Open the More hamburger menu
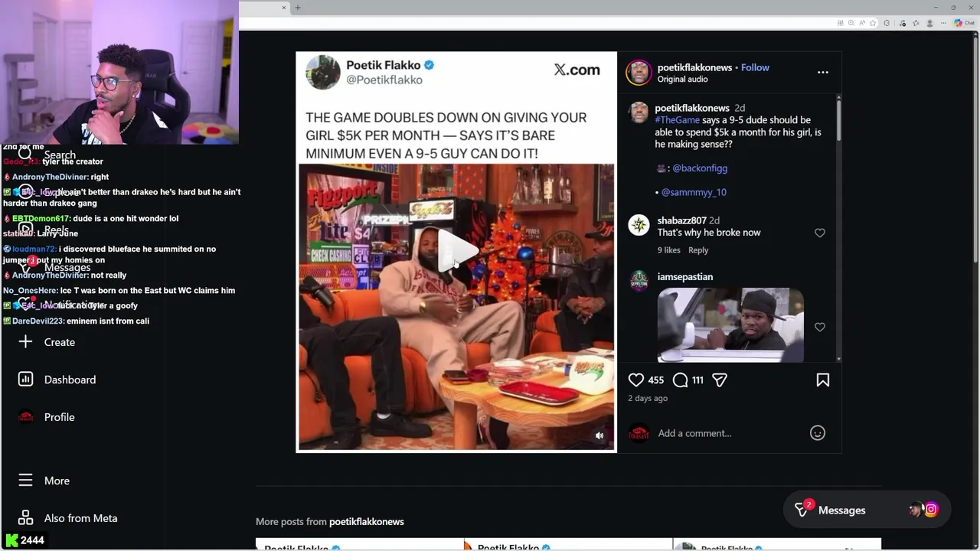This screenshot has height=551, width=980. tap(44, 481)
